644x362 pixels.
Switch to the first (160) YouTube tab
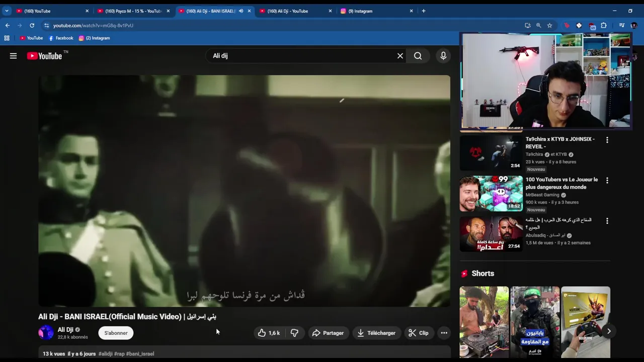(x=52, y=11)
